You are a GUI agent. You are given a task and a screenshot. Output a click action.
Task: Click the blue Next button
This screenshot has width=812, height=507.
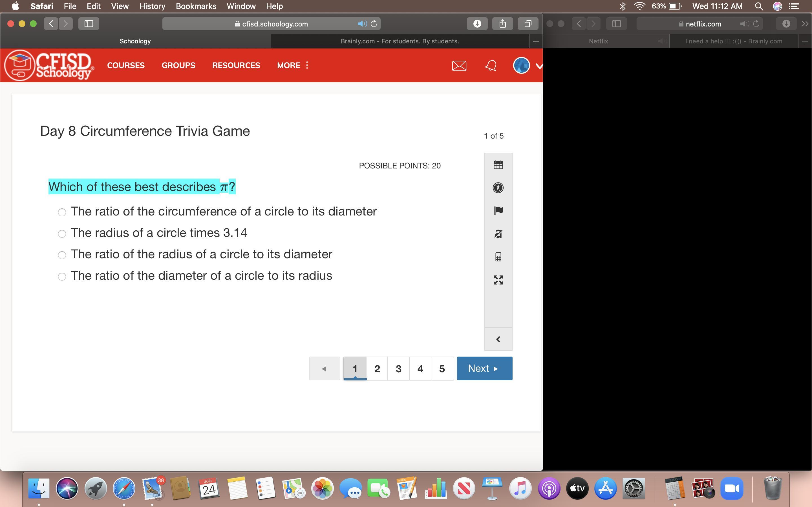[x=484, y=368]
